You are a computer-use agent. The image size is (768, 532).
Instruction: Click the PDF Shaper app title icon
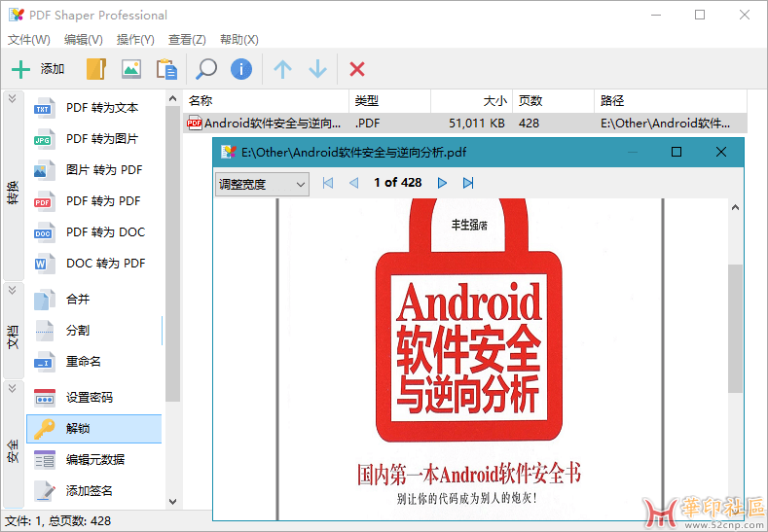click(x=17, y=15)
